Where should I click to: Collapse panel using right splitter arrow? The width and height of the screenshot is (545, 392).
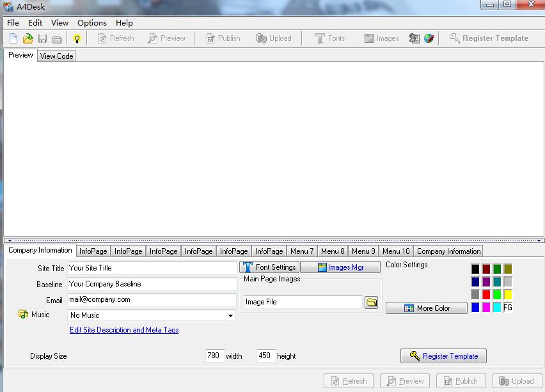click(x=539, y=240)
